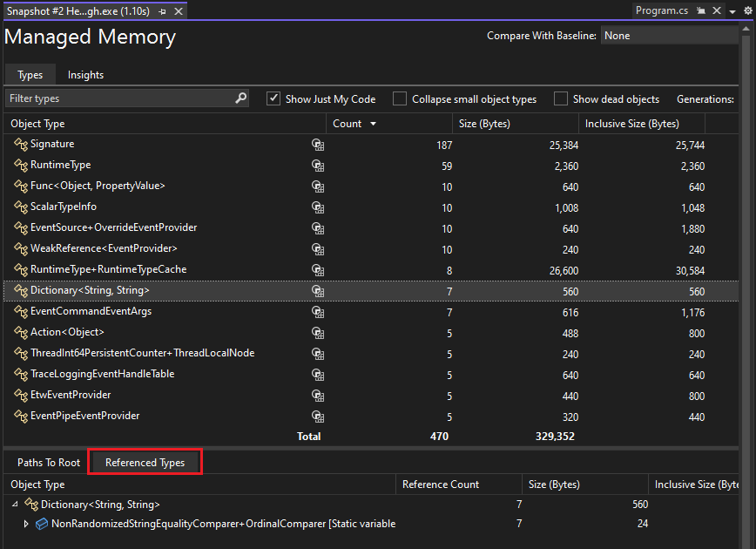Uncheck Show Just My Code
This screenshot has width=756, height=549.
click(273, 98)
